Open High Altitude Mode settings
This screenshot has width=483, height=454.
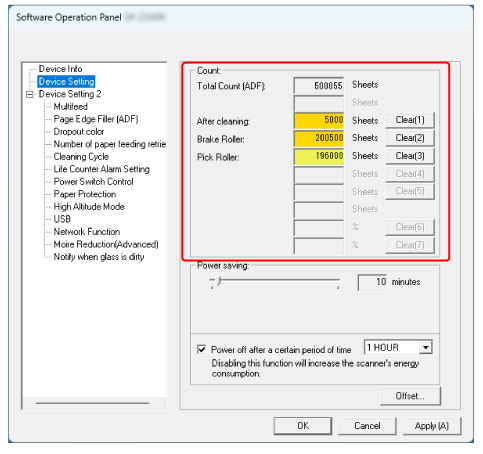pos(89,207)
